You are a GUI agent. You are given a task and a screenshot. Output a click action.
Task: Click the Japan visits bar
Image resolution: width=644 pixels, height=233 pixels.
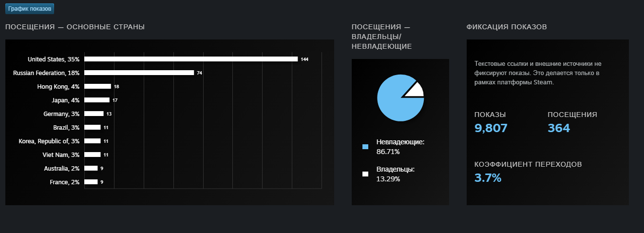pos(97,100)
